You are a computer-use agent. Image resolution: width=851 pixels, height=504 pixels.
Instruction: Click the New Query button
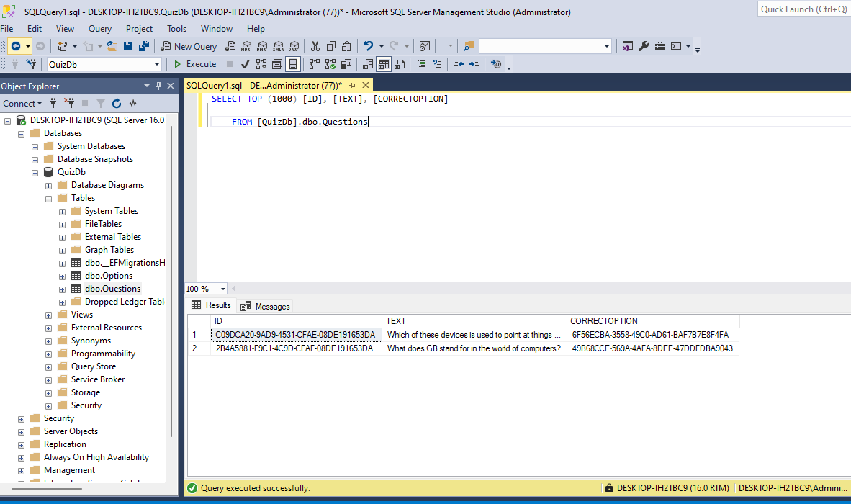[x=189, y=46]
